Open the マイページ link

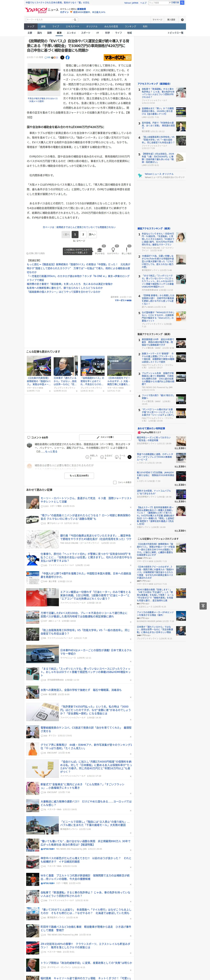pos(157,20)
